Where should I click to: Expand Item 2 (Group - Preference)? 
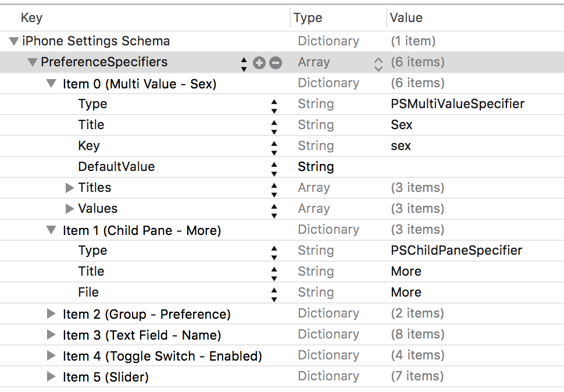tap(51, 314)
